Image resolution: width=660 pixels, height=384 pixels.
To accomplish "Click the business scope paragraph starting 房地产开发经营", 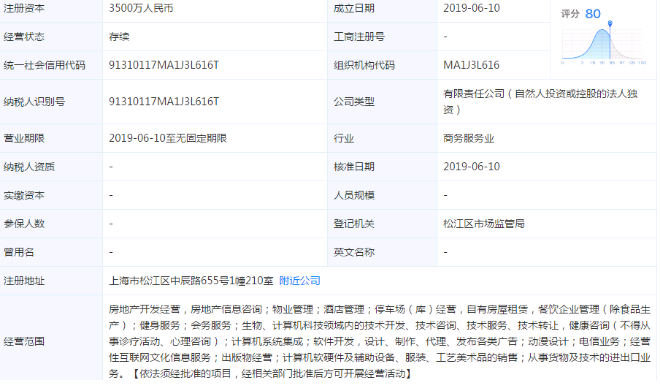I will 380,341.
